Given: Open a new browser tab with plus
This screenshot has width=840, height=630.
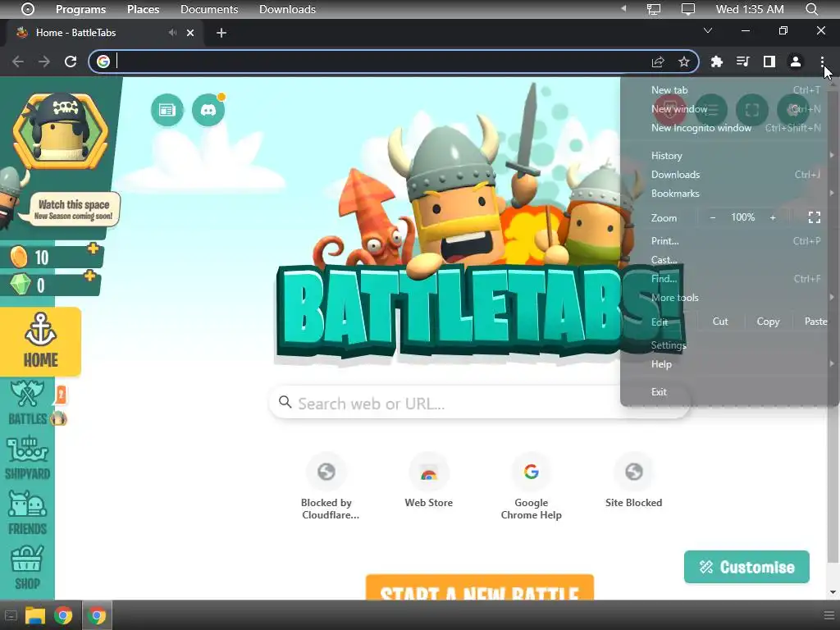Looking at the screenshot, I should (x=221, y=33).
